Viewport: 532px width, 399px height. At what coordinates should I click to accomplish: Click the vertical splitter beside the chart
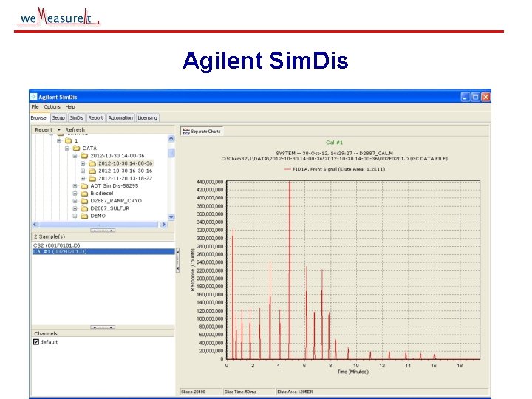click(177, 261)
